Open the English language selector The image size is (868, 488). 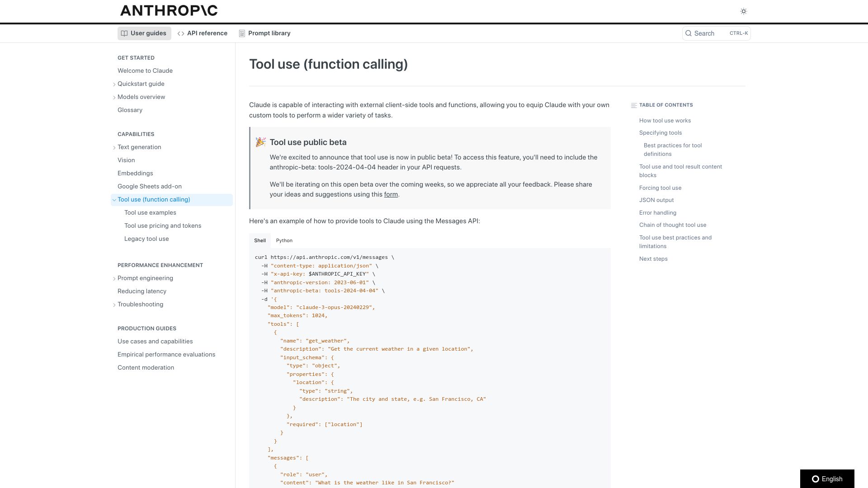tap(827, 479)
